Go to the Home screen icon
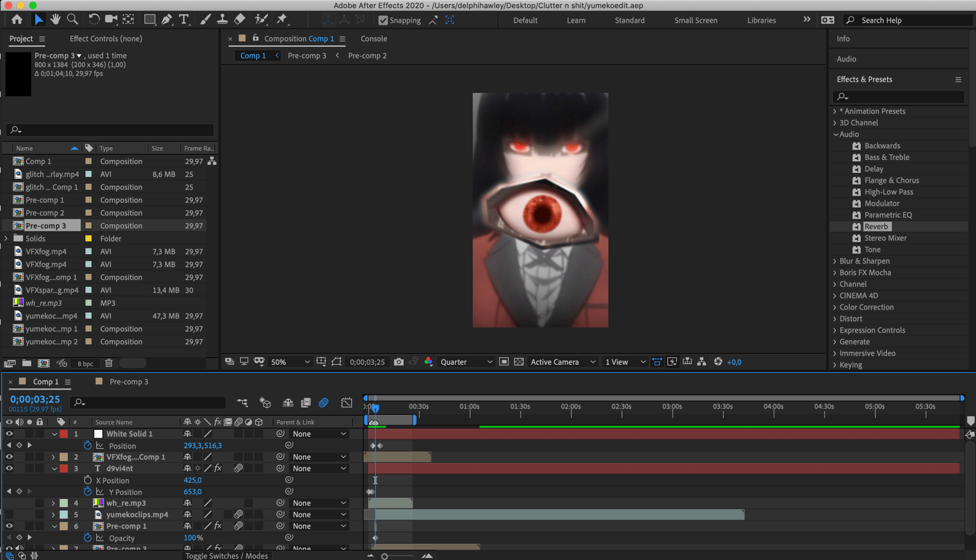 point(17,20)
